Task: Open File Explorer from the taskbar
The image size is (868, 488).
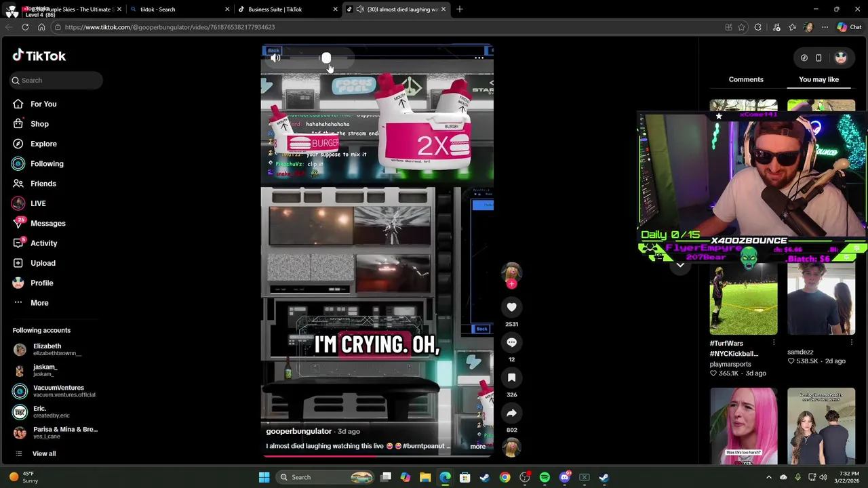Action: 425,477
